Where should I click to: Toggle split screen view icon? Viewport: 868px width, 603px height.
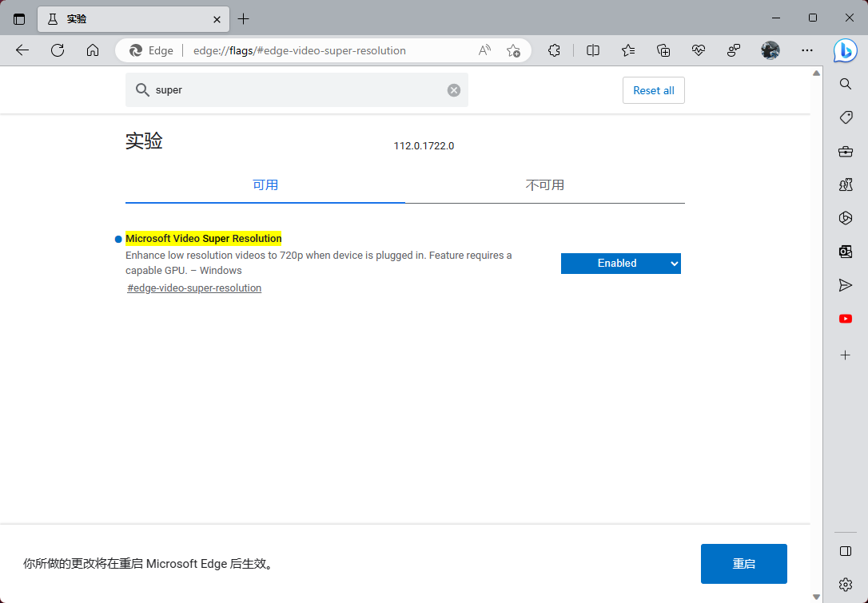click(593, 50)
